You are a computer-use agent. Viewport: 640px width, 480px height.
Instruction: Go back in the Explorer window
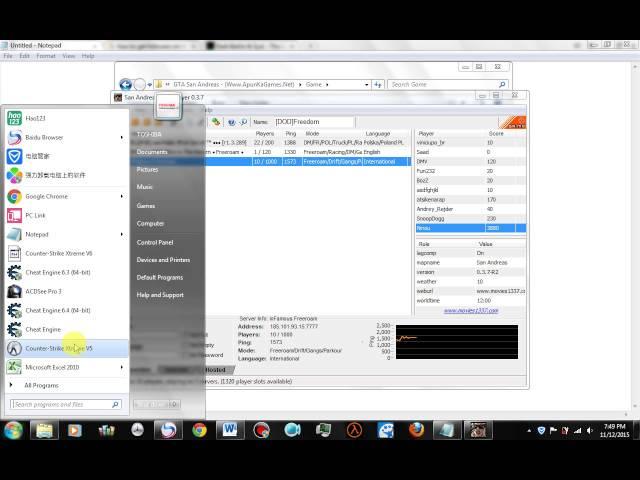click(125, 84)
